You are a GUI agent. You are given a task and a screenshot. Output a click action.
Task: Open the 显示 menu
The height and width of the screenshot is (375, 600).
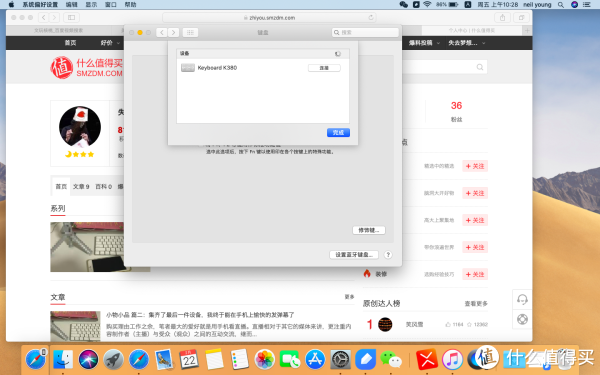coord(91,5)
